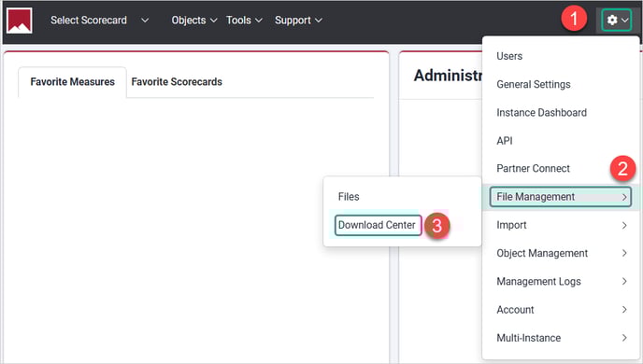Expand the Object Management submenu

click(561, 254)
